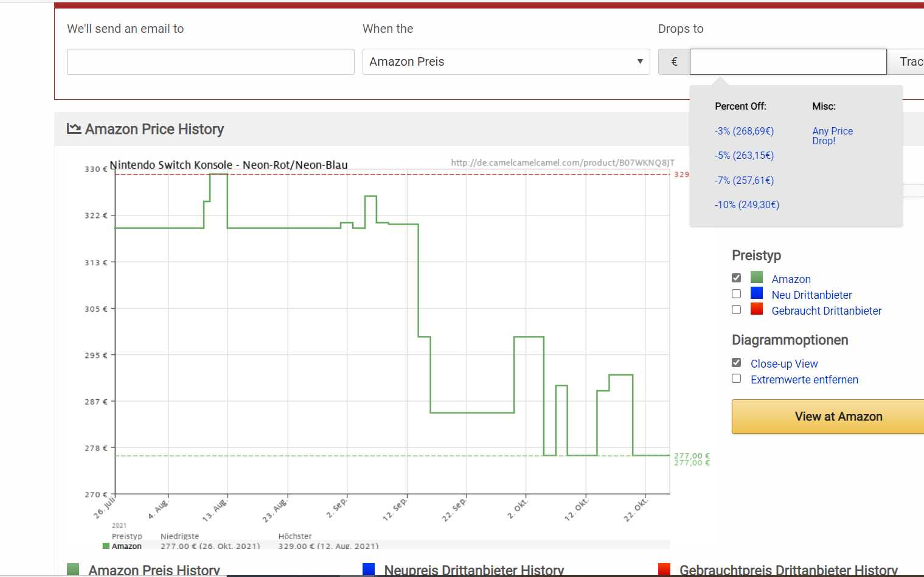
Task: Click the Diagrammoptionen section heading
Action: (790, 340)
